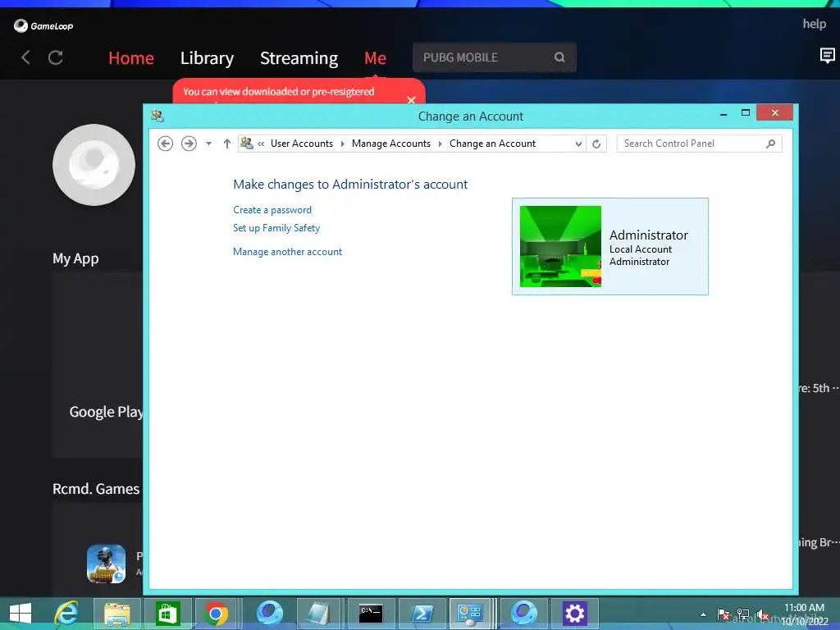Click the GameLoop search magnifier icon

559,57
